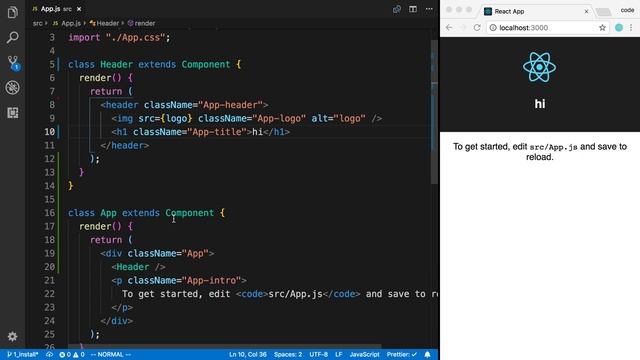Image resolution: width=640 pixels, height=360 pixels.
Task: Reload the localhost page
Action: [477, 27]
